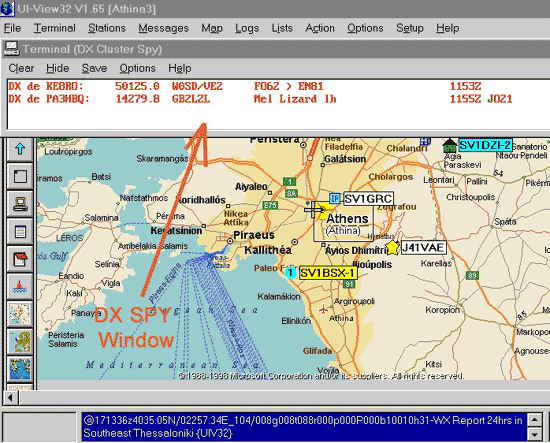Screen dimensions: 550x443
Task: Click the red buoy toolbar icon
Action: [20, 287]
